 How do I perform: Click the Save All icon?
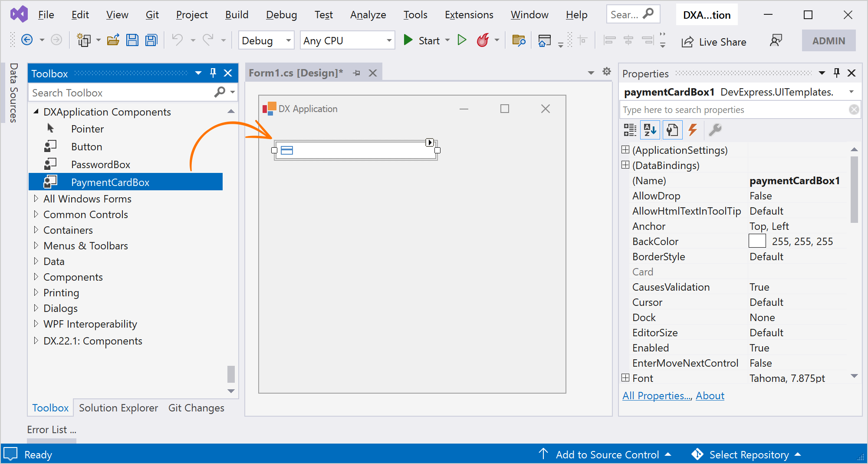click(151, 40)
